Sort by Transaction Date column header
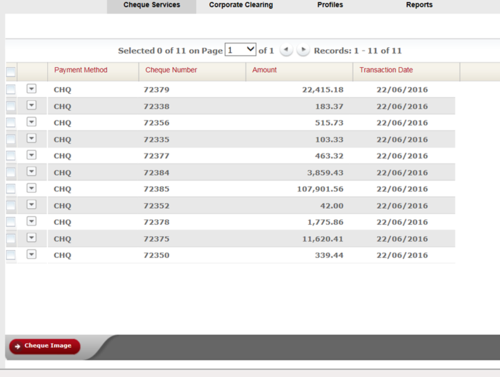 click(x=386, y=70)
